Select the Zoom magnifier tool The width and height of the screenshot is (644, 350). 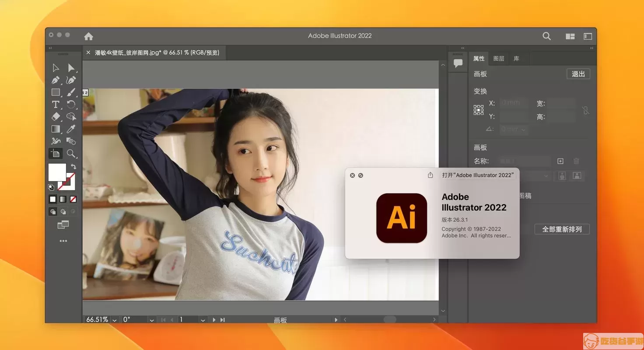pos(71,154)
